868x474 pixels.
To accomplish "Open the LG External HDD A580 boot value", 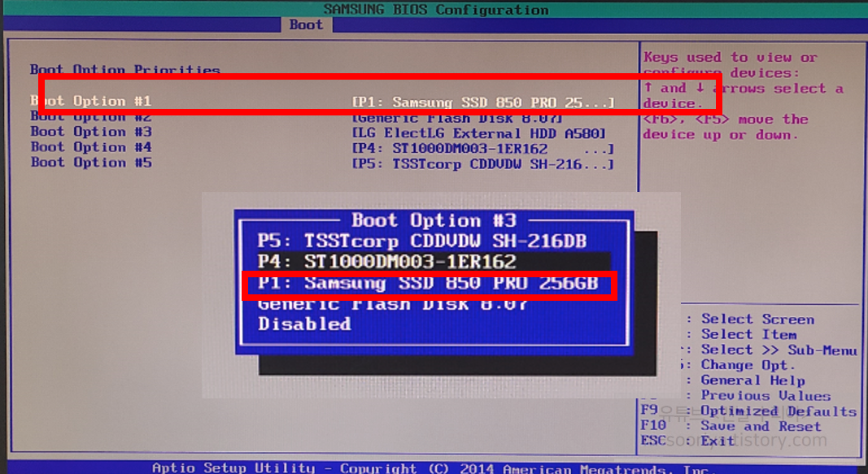I will [x=479, y=134].
